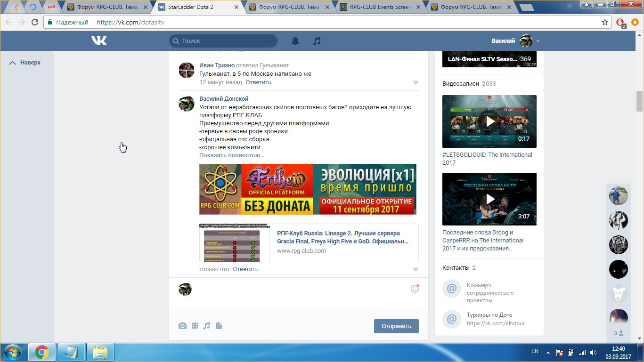Viewport: 644px width, 362px height.
Task: Bookmark page with star icon
Action: 605,22
